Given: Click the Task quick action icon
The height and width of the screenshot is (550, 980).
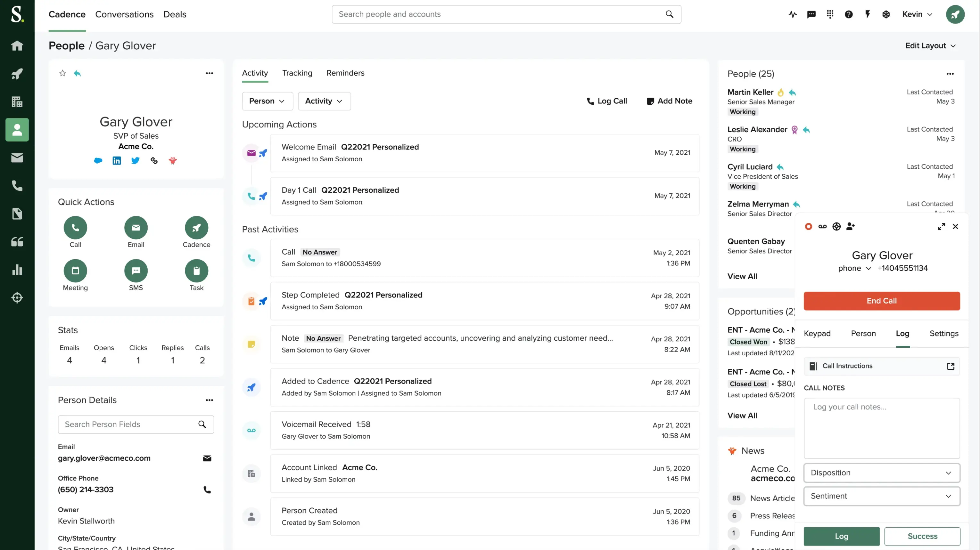Looking at the screenshot, I should tap(196, 271).
